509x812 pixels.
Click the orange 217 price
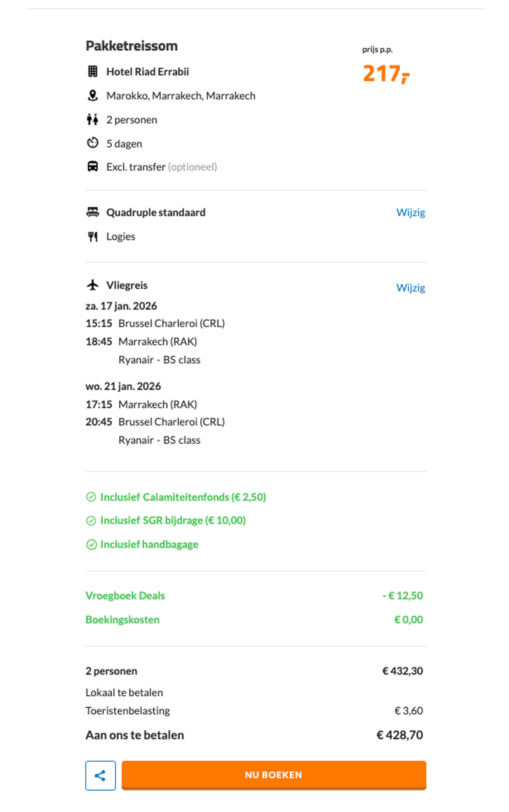(385, 73)
